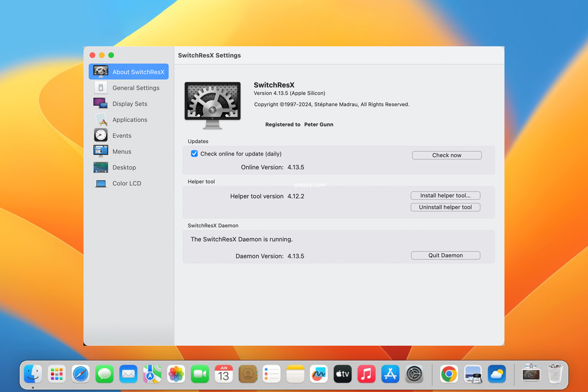The image size is (588, 392).
Task: Open the Trash in the Dock
Action: click(x=555, y=374)
